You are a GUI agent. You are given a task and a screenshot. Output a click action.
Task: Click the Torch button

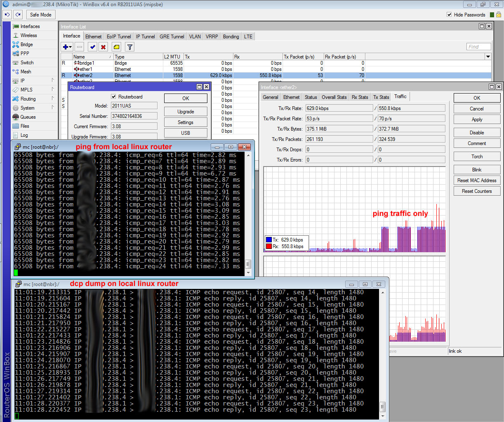477,157
